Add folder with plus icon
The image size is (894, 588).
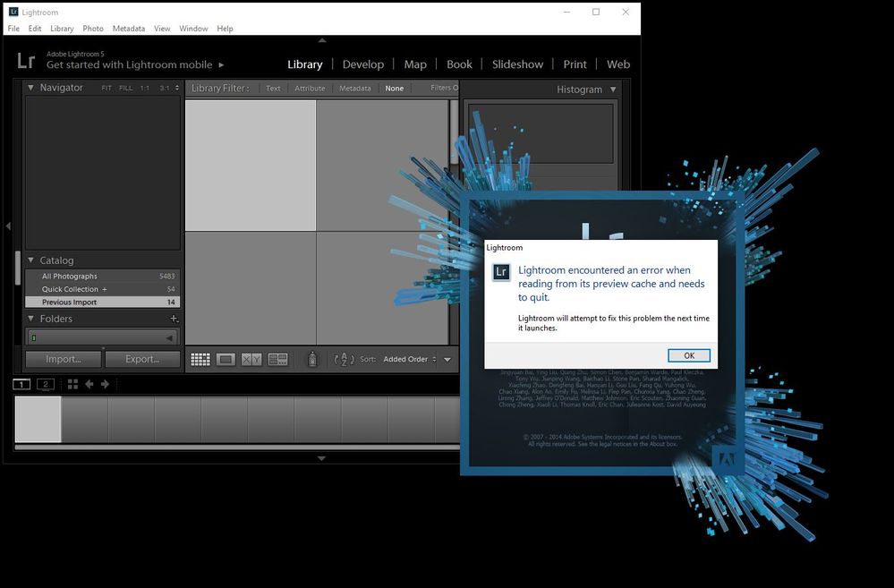click(174, 319)
